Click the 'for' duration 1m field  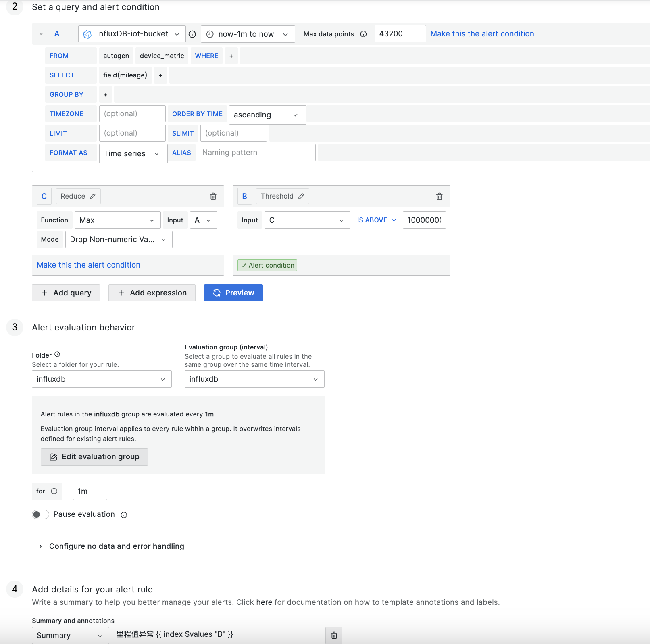pyautogui.click(x=90, y=491)
